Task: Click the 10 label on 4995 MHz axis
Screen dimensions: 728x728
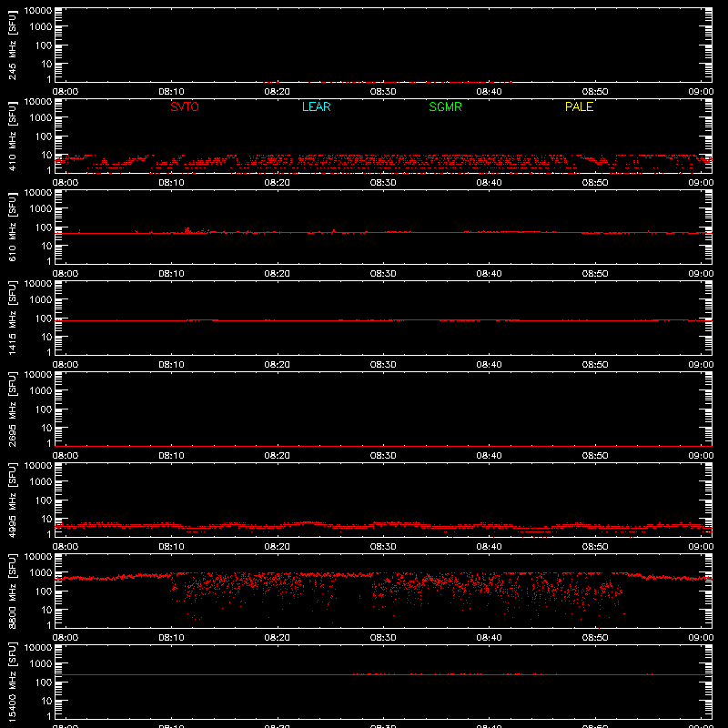Action: [46, 519]
